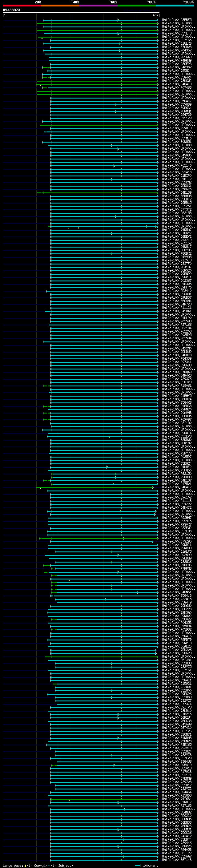
Task: Open hit UniRef100_P62152
Action: (x=177, y=244)
